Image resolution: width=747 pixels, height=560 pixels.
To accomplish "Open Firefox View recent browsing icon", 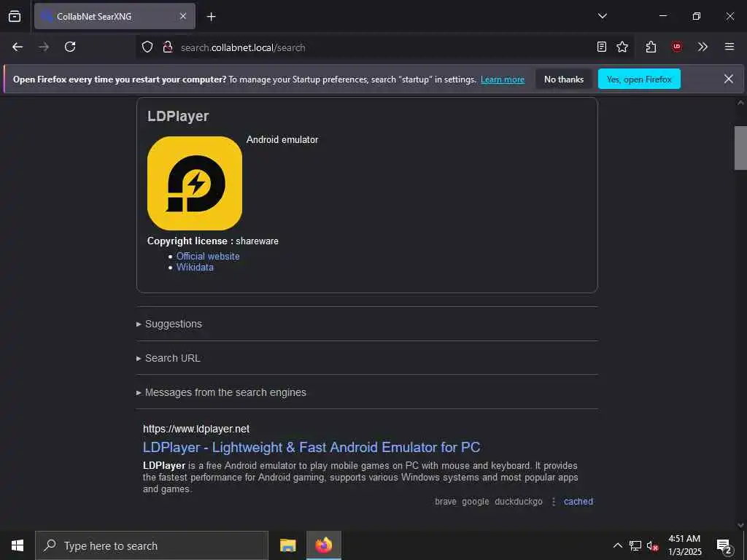I will coord(15,16).
